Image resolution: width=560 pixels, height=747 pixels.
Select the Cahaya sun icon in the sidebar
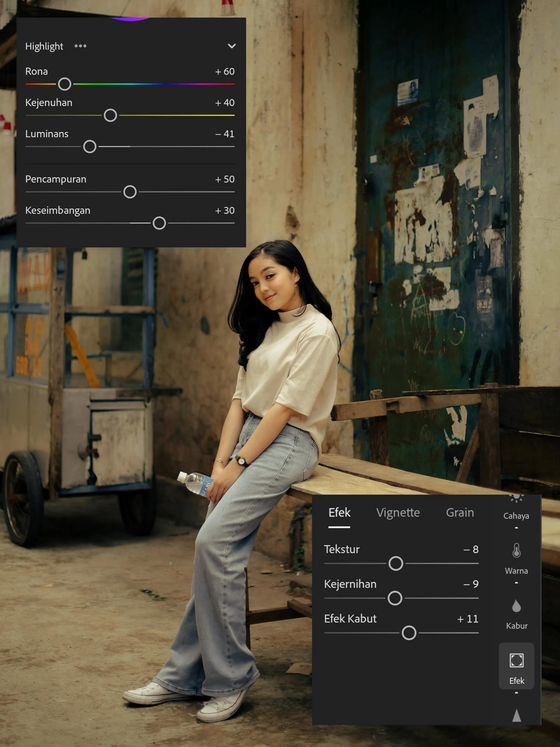tap(516, 498)
